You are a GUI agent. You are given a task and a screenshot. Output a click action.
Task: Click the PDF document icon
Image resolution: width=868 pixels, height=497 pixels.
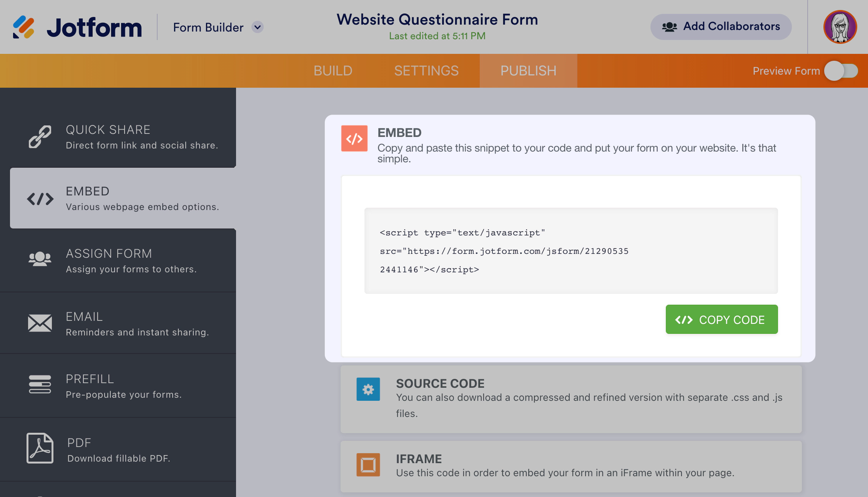pos(40,448)
